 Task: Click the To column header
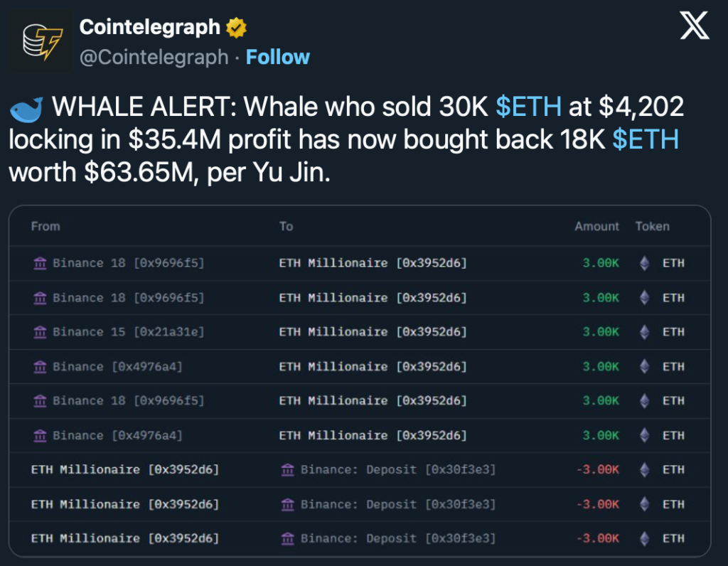(x=286, y=226)
